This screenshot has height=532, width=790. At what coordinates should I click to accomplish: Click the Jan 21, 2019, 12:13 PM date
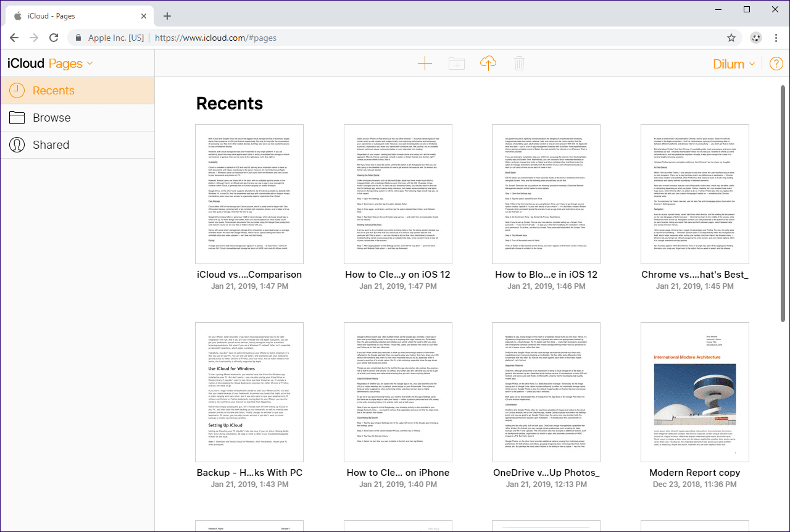click(546, 484)
